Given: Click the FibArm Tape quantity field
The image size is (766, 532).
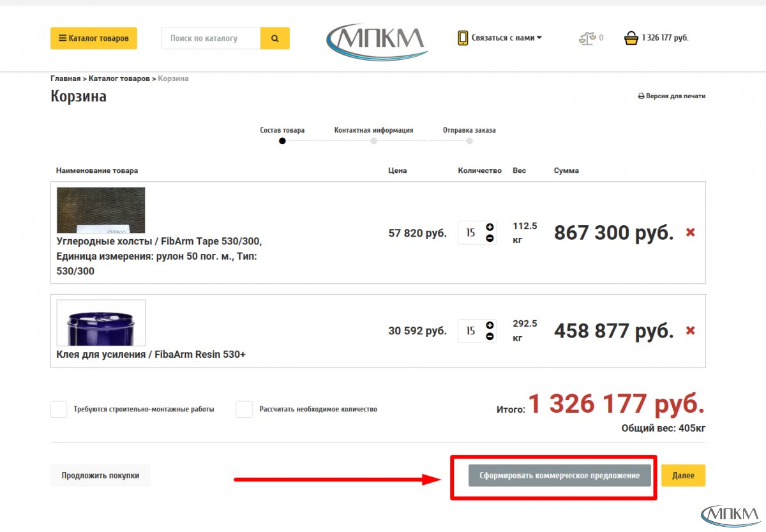Looking at the screenshot, I should pos(470,233).
